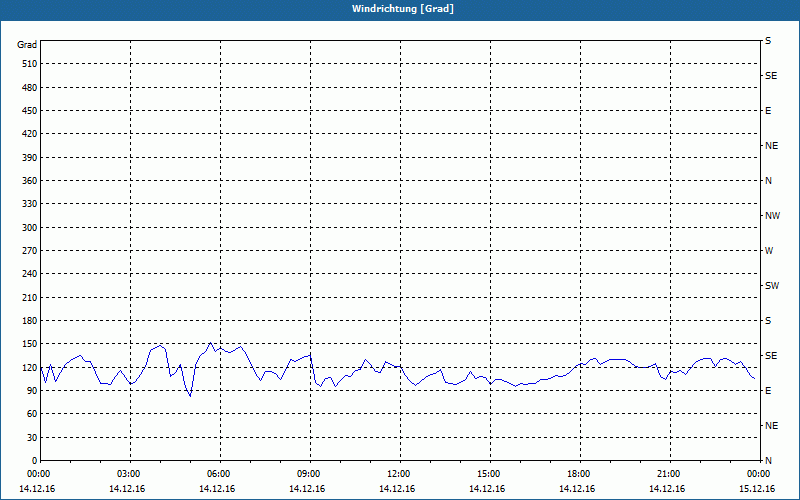Click the N compass label at 0 degrees
Screen dimensions: 800x500
768,461
